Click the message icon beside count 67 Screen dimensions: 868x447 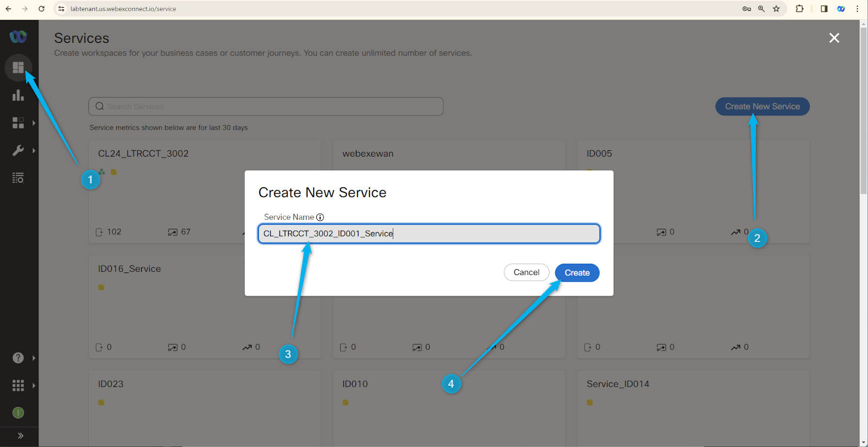coord(173,232)
